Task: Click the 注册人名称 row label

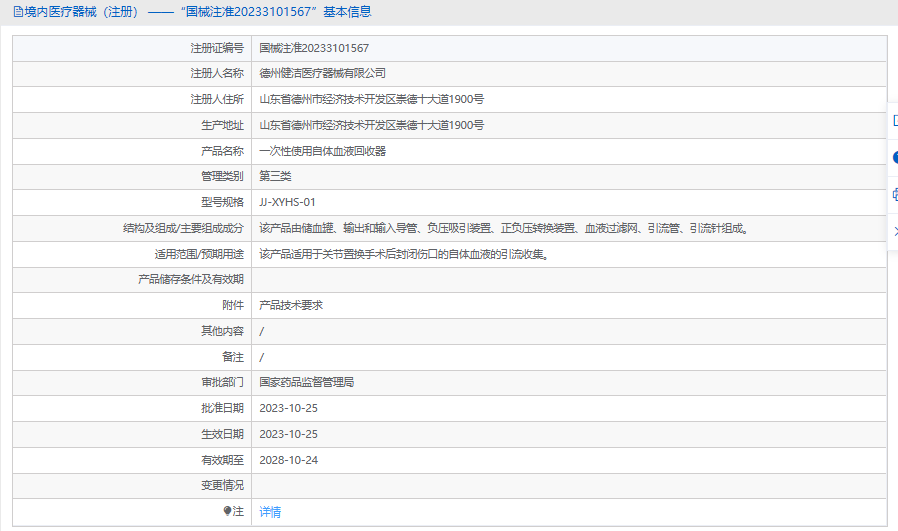Action: tap(217, 73)
